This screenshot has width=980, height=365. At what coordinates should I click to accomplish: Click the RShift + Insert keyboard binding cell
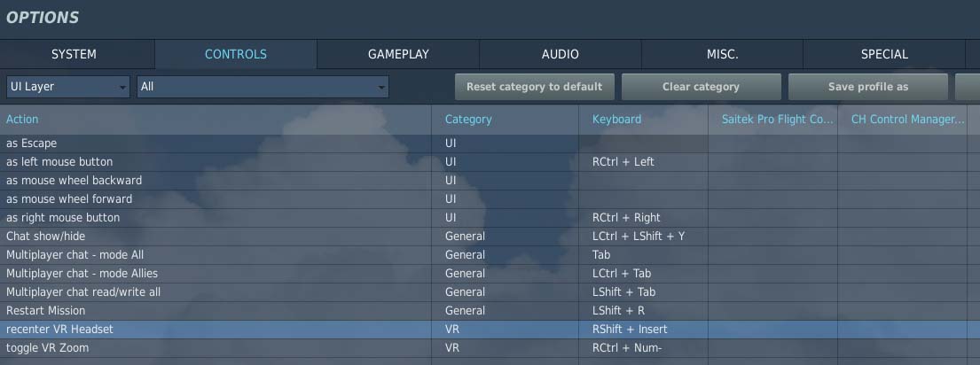point(643,330)
